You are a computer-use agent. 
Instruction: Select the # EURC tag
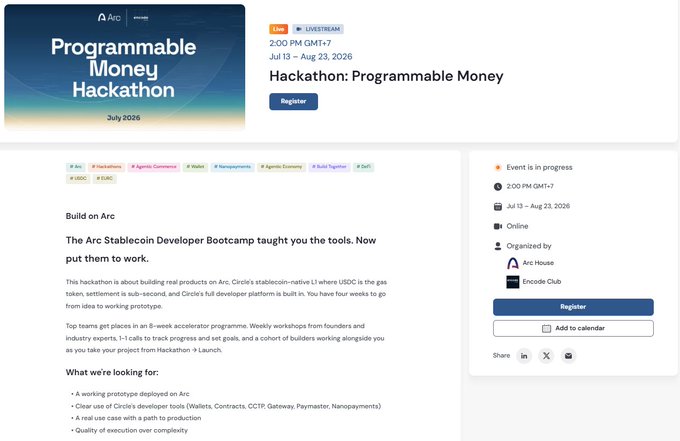coord(105,179)
